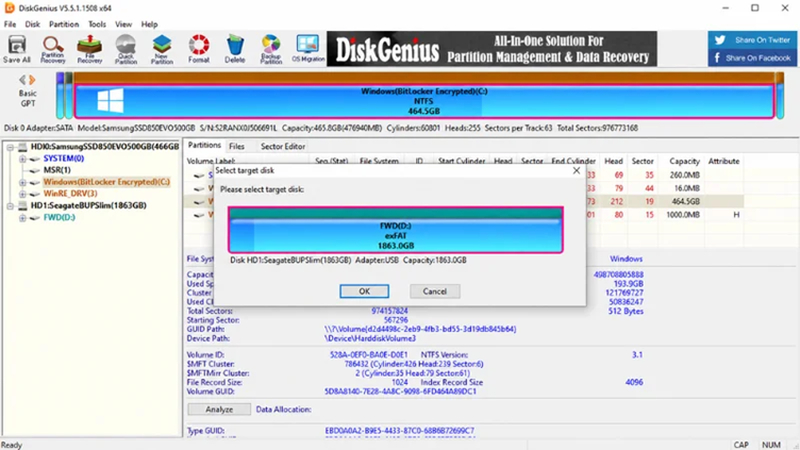Viewport: 800px width, 450px height.
Task: Select MSR(1) in disk tree
Action: coord(57,170)
